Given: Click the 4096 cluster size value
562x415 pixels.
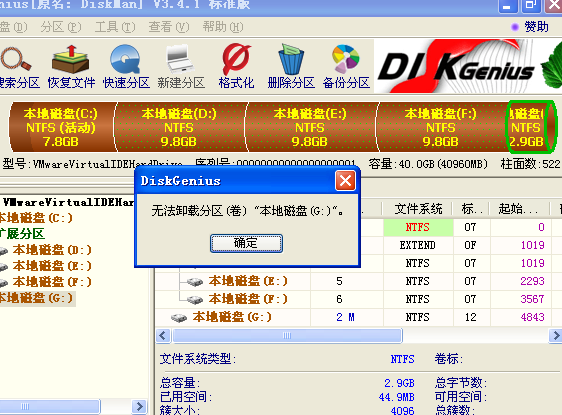Looking at the screenshot, I should pyautogui.click(x=402, y=410).
